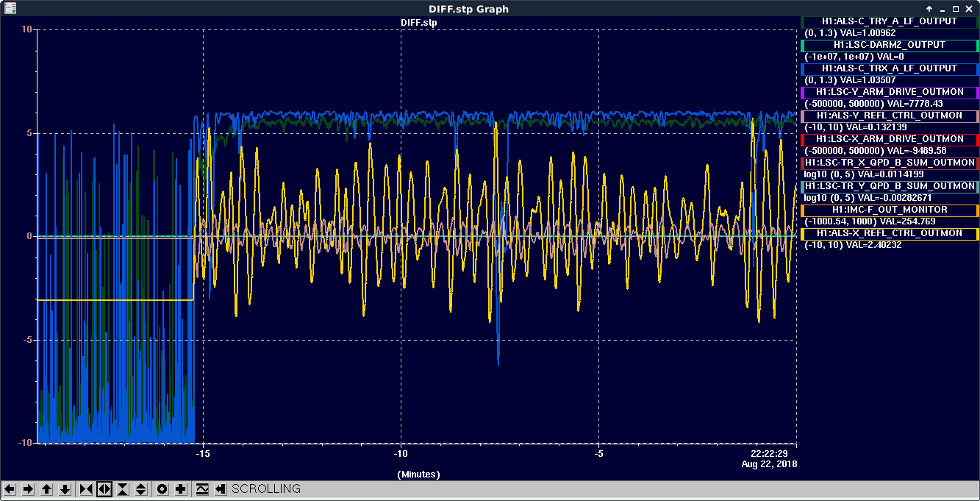Screen dimensions: 980x501
Task: Select H1:ALS-C_TRX_A_LF_OUTPUT legend entry
Action: (x=890, y=68)
